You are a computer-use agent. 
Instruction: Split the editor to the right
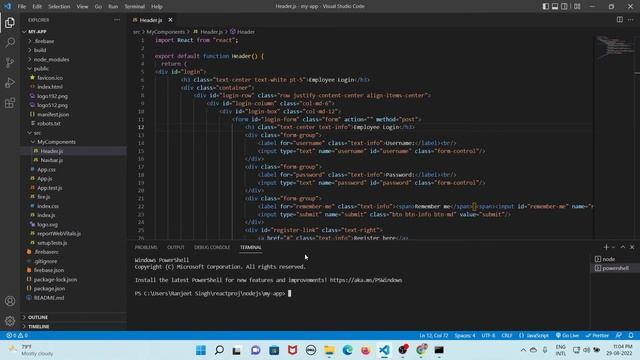620,20
